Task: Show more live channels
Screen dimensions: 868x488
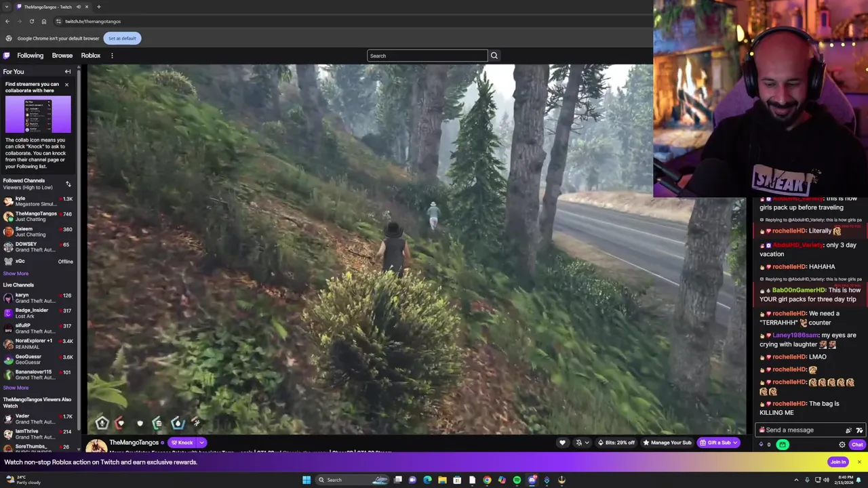Action: [16, 388]
